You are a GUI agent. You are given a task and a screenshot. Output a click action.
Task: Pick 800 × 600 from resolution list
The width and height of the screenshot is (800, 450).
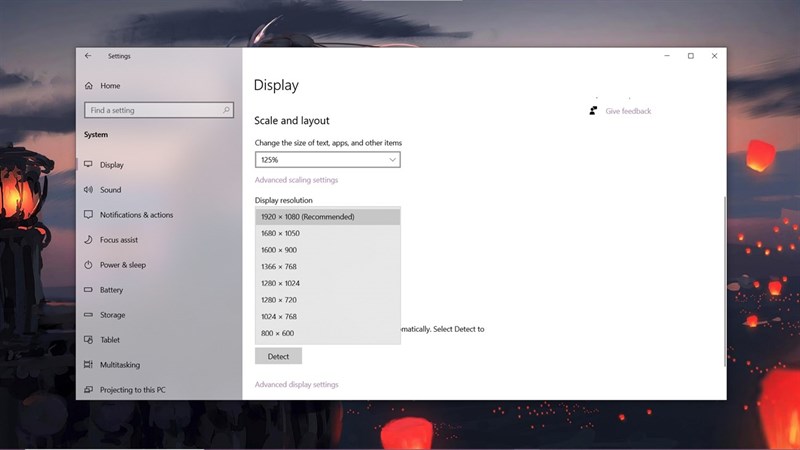pos(328,333)
